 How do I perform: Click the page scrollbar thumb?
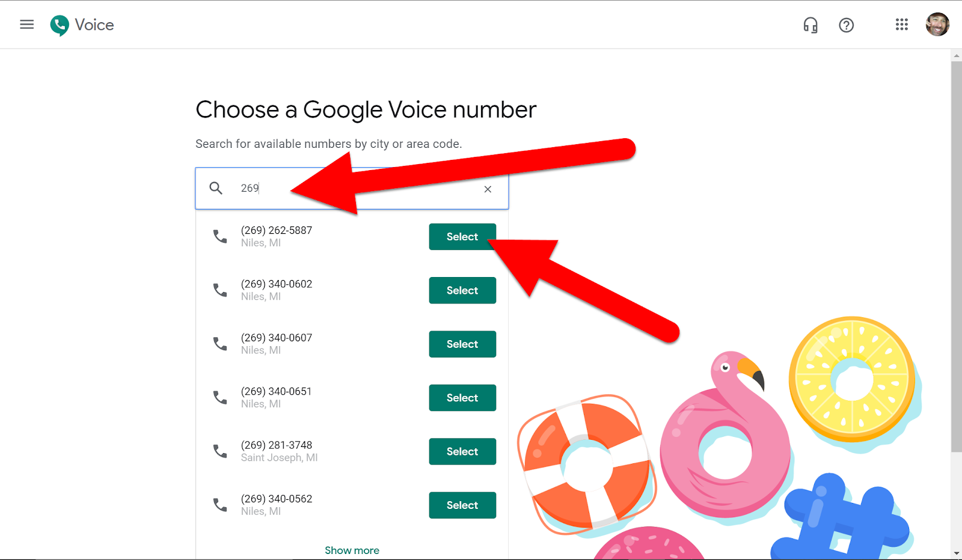(x=956, y=257)
